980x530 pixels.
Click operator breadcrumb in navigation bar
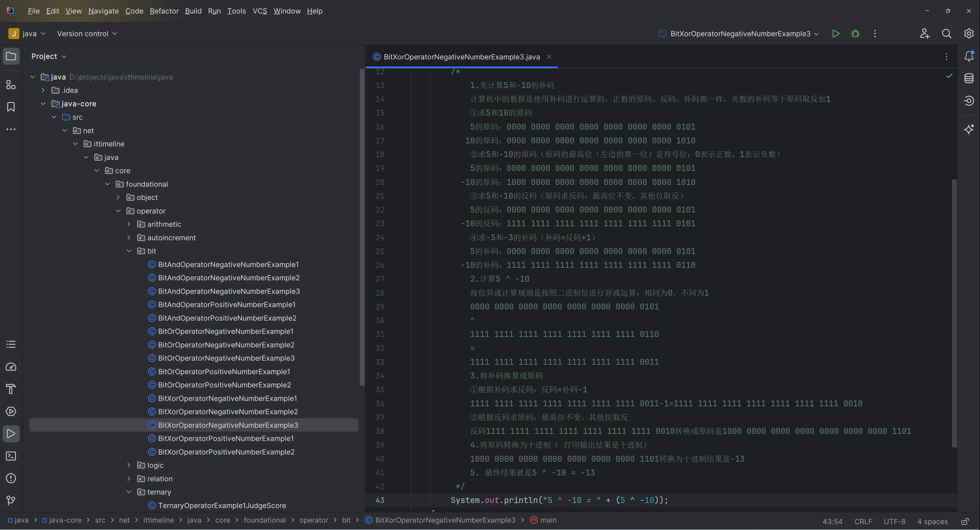pos(313,520)
